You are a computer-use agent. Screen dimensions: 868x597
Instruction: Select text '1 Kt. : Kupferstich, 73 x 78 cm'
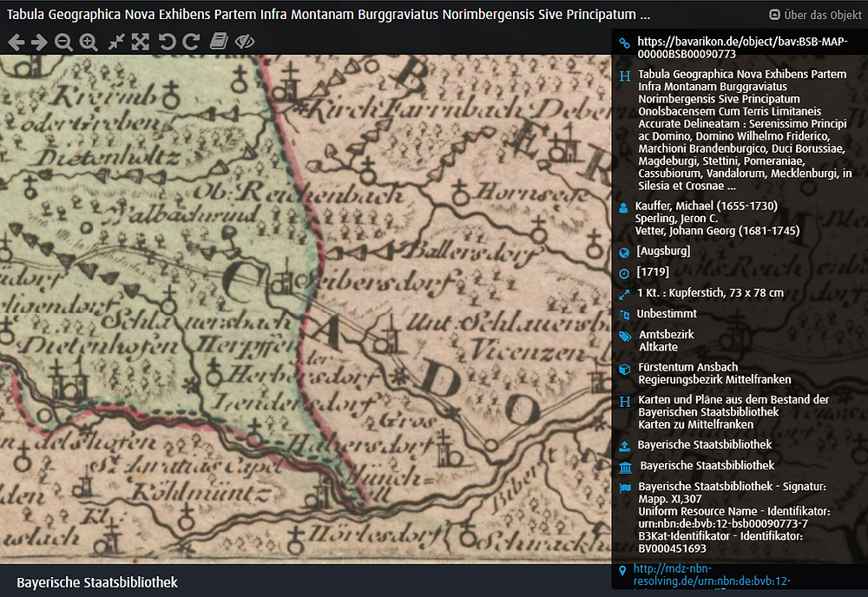710,292
